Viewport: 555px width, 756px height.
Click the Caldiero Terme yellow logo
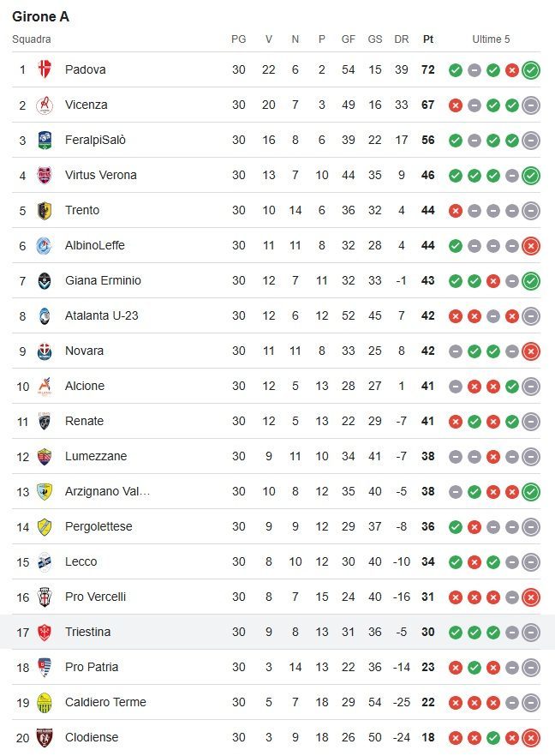click(x=45, y=703)
